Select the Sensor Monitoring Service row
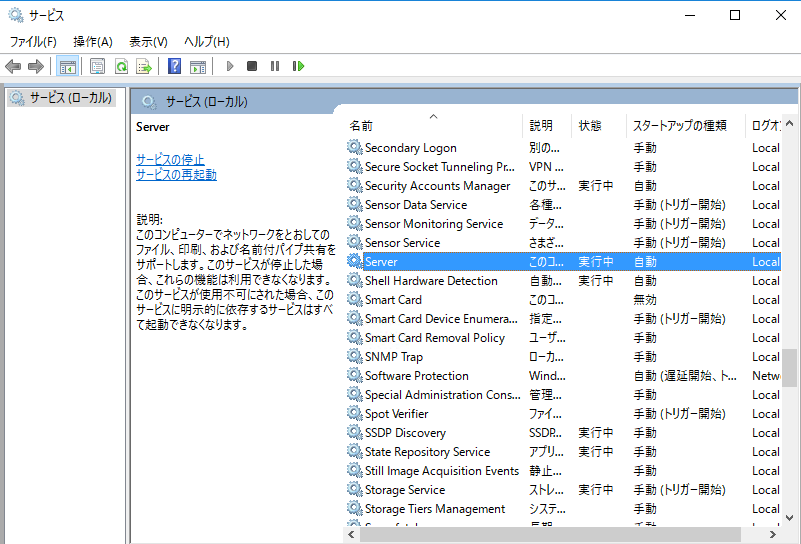 (563, 224)
